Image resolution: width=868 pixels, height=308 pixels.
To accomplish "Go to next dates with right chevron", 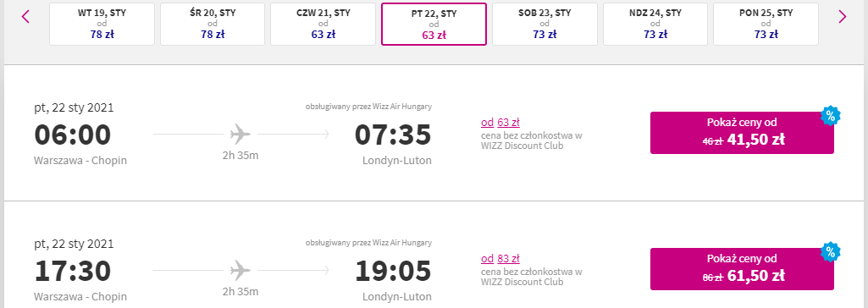I will tap(843, 17).
